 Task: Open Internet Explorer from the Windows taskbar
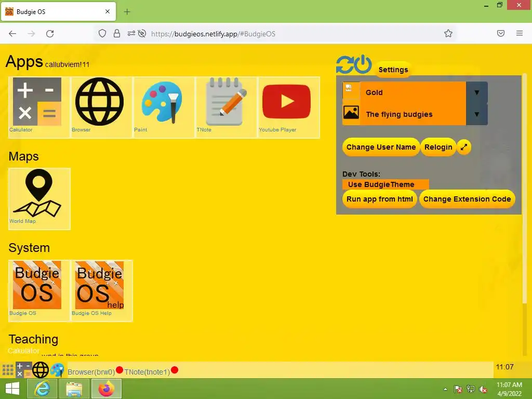click(42, 389)
